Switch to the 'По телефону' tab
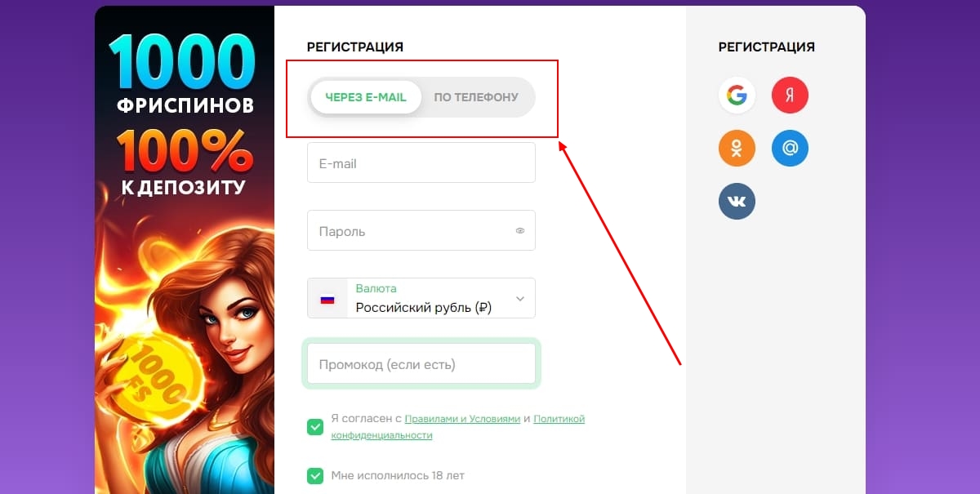The width and height of the screenshot is (980, 494). click(x=476, y=97)
